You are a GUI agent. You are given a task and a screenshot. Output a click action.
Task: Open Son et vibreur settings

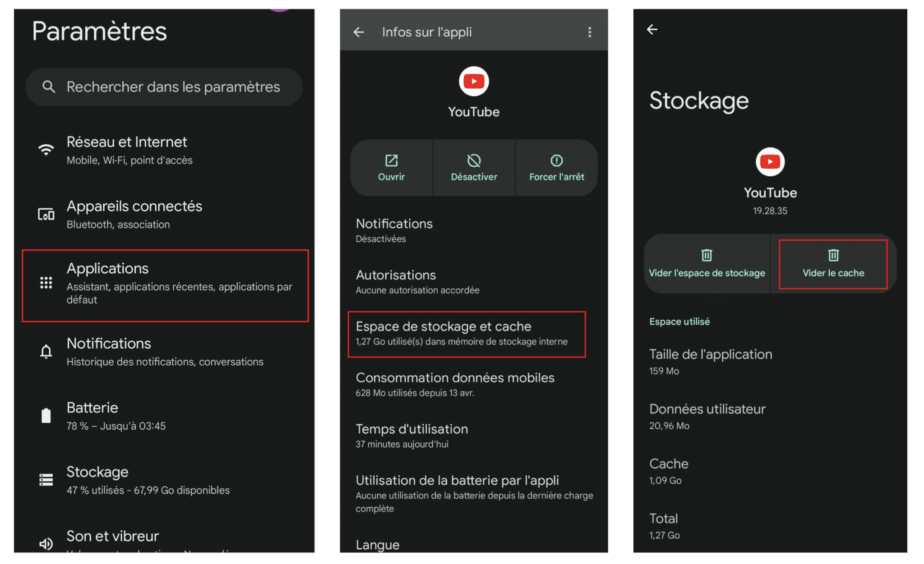(164, 540)
